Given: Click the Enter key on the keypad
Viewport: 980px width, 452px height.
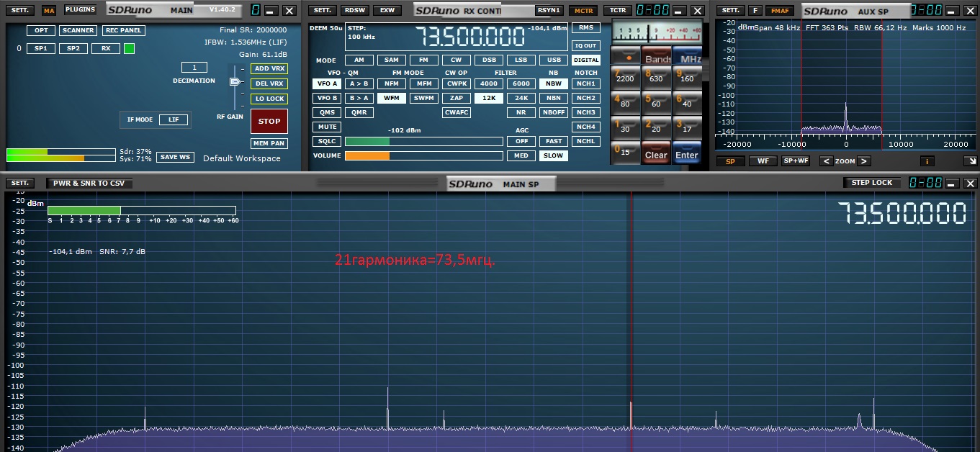Looking at the screenshot, I should [x=686, y=153].
